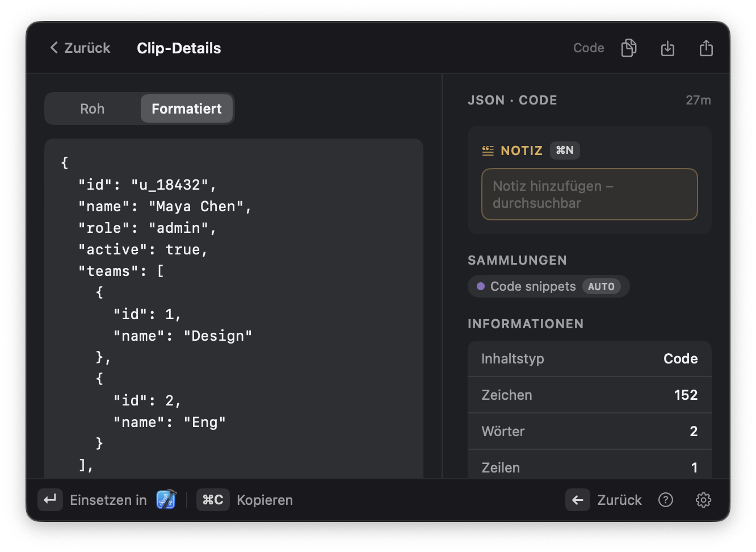Click the "teams": [ code line
The image size is (756, 552).
pyautogui.click(x=121, y=271)
